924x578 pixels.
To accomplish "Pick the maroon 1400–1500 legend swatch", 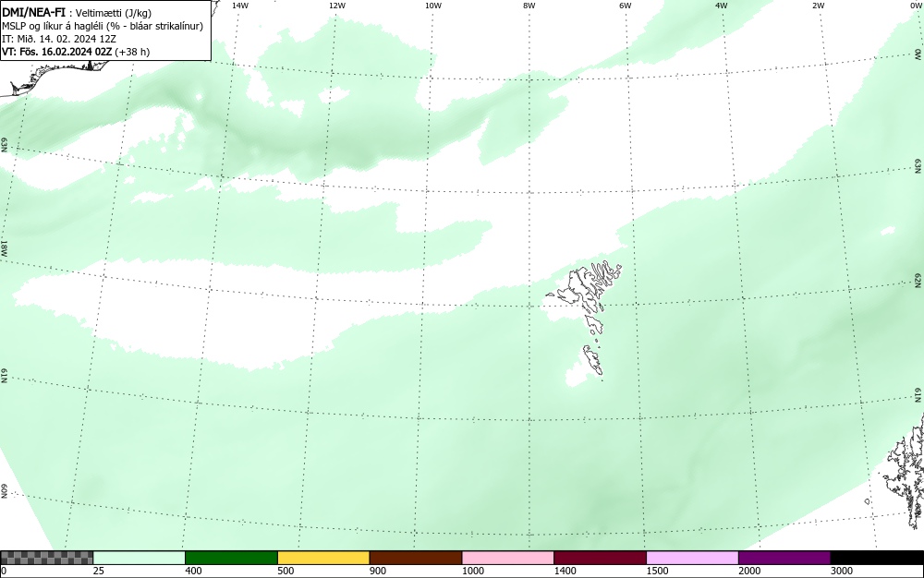I will point(600,558).
